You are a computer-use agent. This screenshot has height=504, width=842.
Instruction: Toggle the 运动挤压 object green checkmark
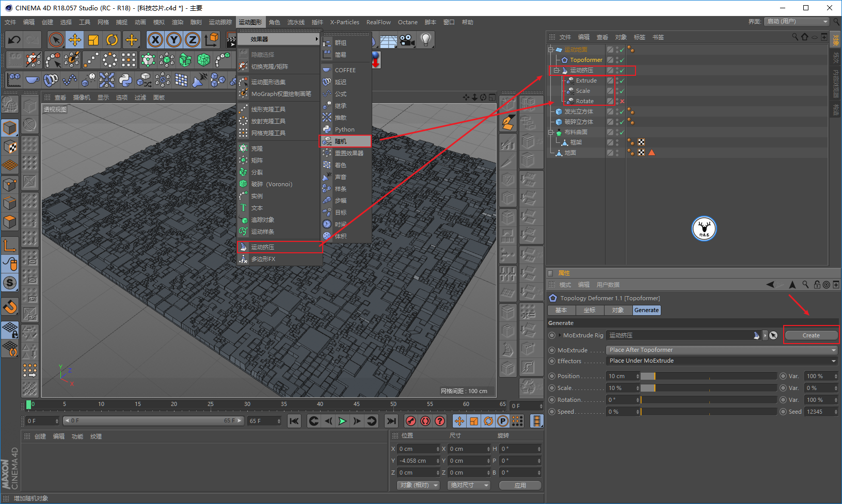[622, 70]
